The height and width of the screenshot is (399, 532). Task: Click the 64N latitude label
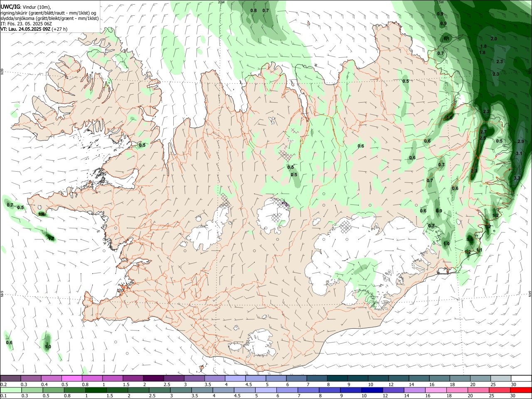530,293
